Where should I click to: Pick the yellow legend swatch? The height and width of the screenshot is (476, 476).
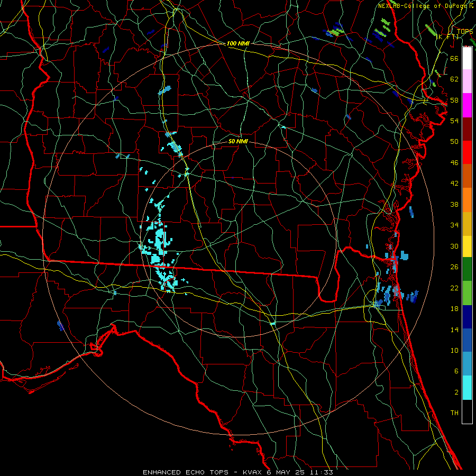pos(467,246)
